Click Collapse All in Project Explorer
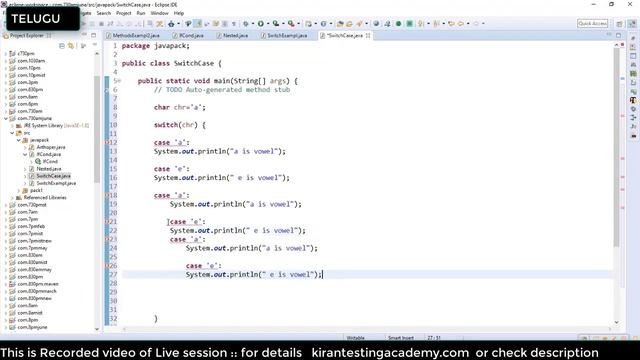640x360 pixels. click(x=62, y=46)
